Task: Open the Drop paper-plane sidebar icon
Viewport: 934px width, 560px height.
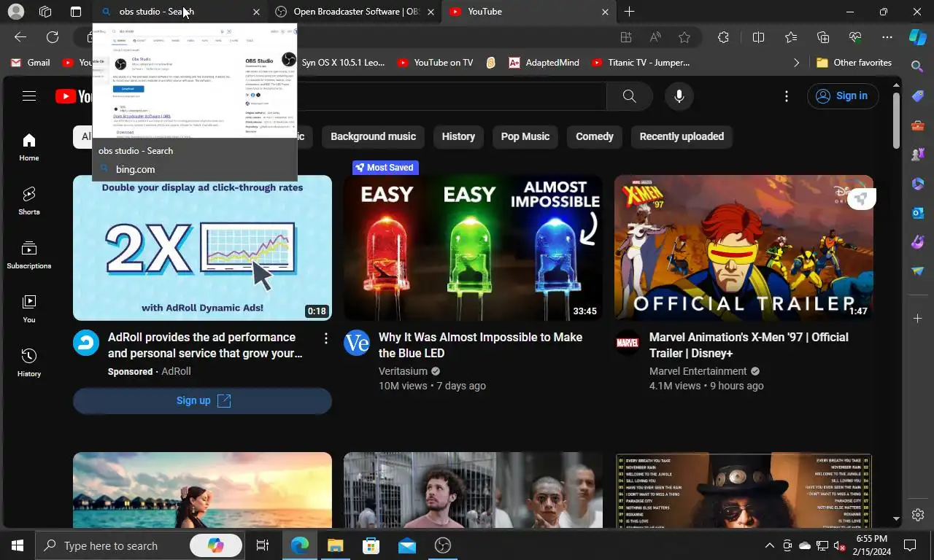Action: pyautogui.click(x=918, y=271)
